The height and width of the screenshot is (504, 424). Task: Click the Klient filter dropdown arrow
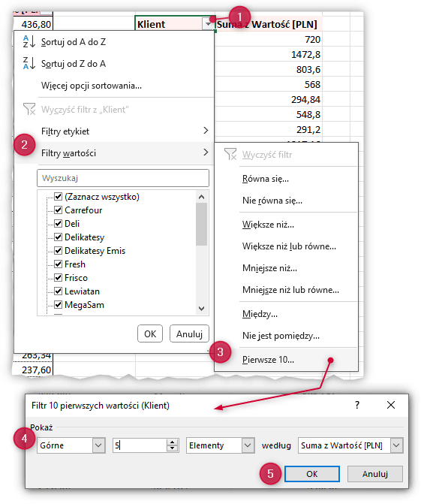pyautogui.click(x=208, y=24)
